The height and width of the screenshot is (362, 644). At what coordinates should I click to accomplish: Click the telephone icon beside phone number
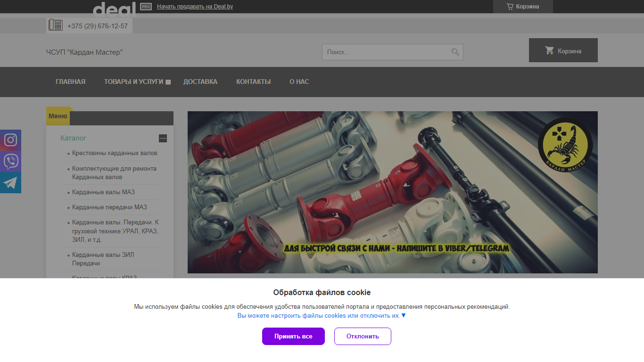pos(56,25)
